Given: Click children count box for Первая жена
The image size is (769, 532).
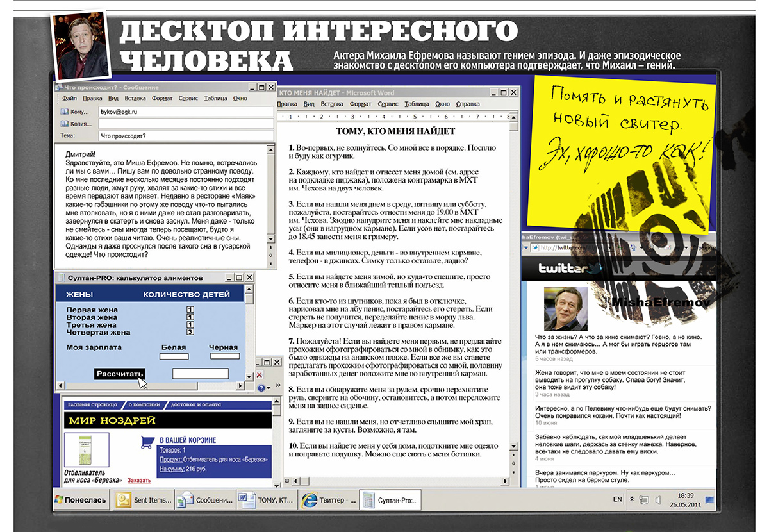Looking at the screenshot, I should point(190,310).
